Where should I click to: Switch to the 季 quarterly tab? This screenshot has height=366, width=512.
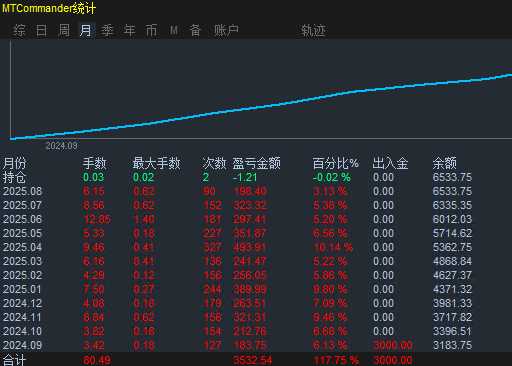tap(107, 30)
